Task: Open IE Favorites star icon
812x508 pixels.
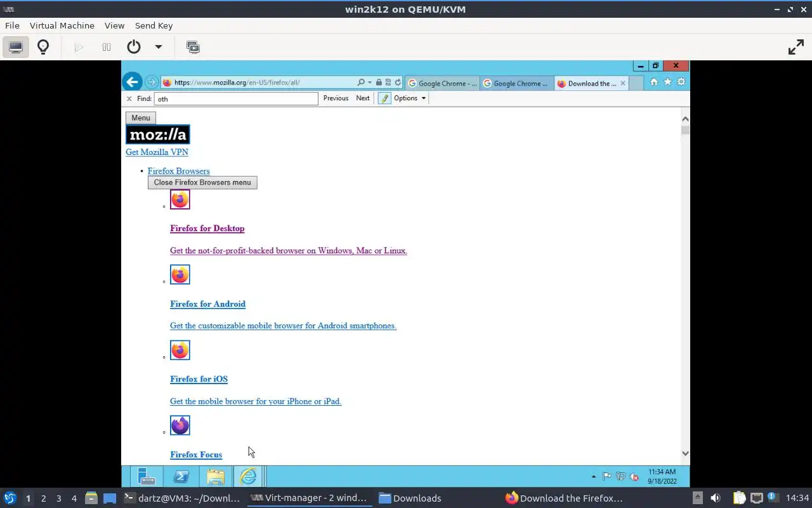Action: pyautogui.click(x=667, y=82)
